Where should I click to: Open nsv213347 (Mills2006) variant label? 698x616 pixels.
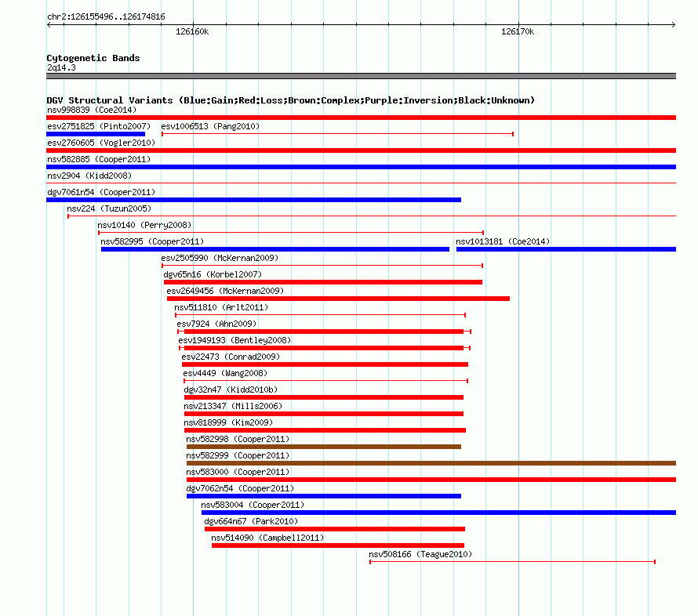coord(233,406)
